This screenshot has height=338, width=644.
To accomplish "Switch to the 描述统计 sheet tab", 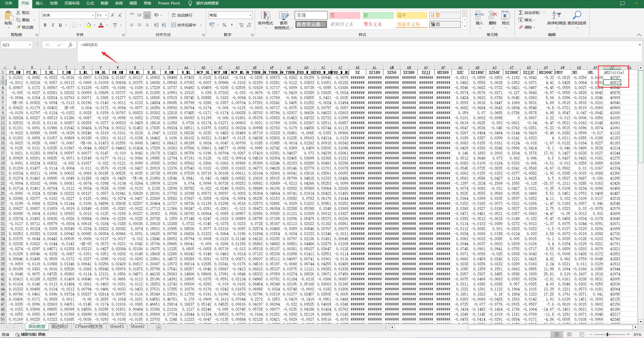I will [60, 326].
